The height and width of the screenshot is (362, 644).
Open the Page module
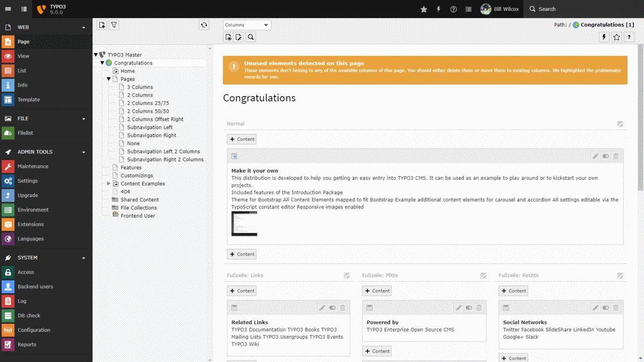[x=46, y=41]
